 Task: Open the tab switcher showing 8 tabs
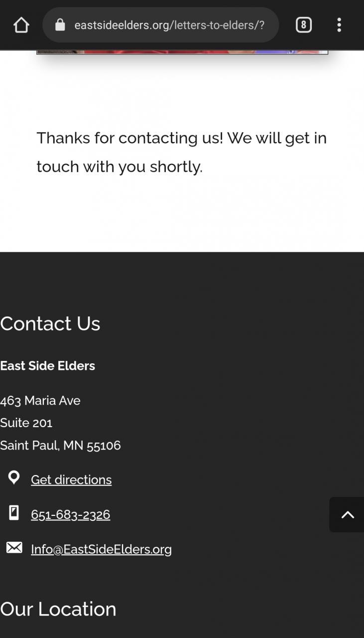click(x=303, y=25)
